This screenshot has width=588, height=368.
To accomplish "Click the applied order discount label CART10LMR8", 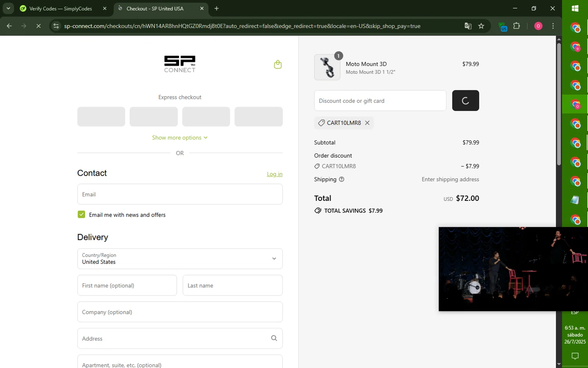I will click(x=339, y=166).
